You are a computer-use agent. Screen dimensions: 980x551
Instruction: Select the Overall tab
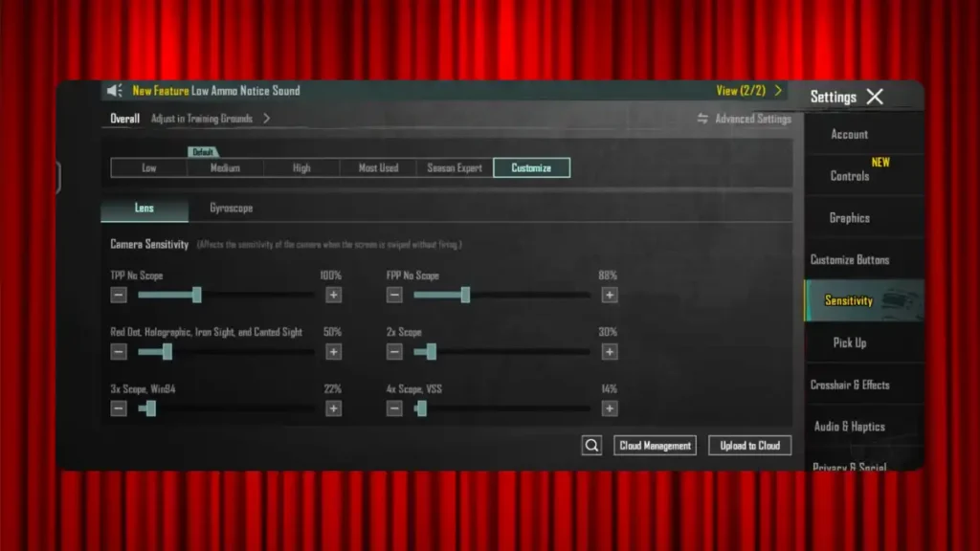[123, 120]
